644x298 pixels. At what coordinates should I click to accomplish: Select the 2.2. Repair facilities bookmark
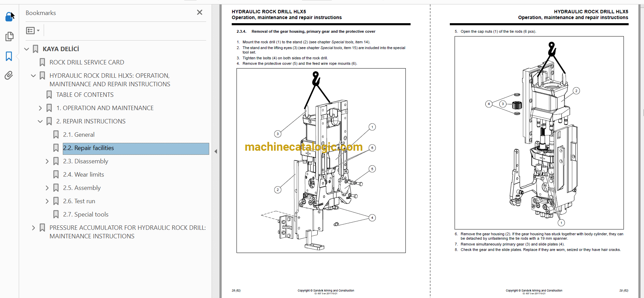point(136,148)
